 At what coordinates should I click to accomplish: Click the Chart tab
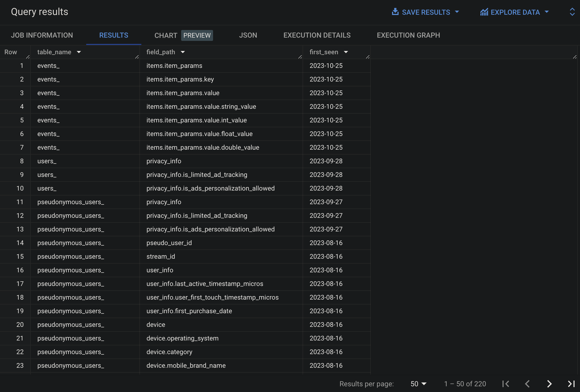(166, 35)
